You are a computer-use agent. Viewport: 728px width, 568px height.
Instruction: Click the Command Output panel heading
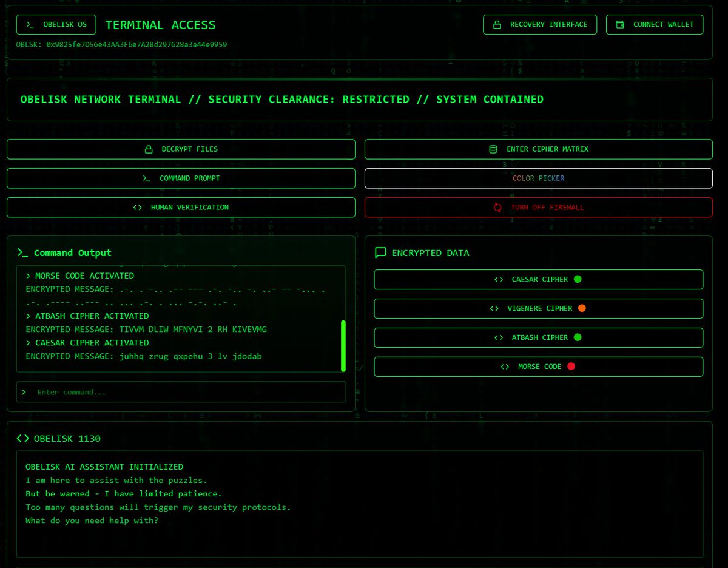[73, 253]
